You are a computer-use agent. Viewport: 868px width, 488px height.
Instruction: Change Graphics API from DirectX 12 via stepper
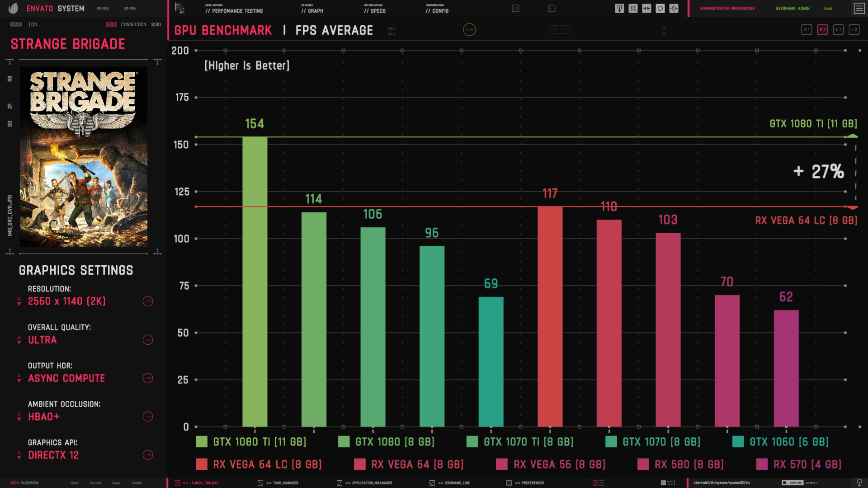pos(19,455)
